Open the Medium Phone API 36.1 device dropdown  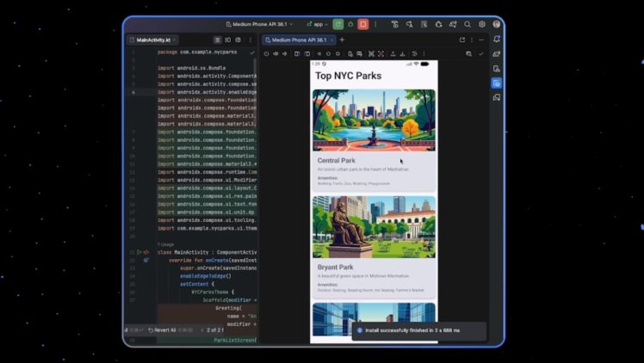pos(259,24)
